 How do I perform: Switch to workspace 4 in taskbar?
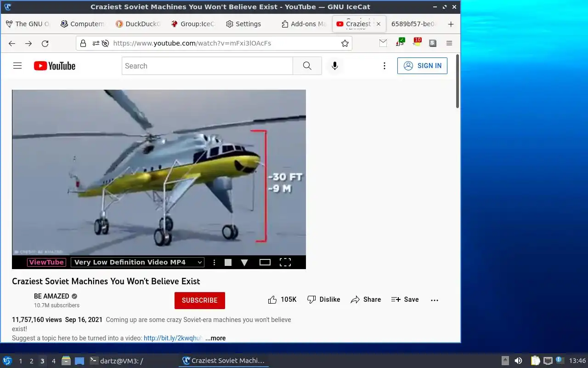[53, 361]
